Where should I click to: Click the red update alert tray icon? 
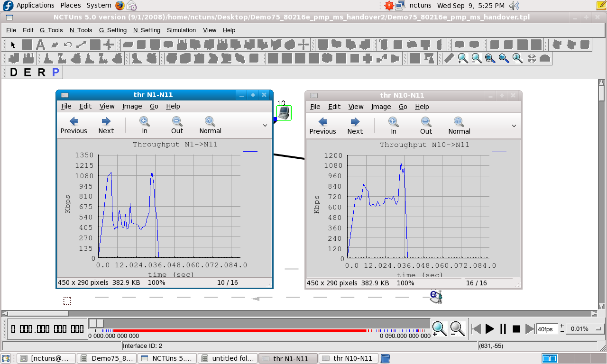click(389, 6)
